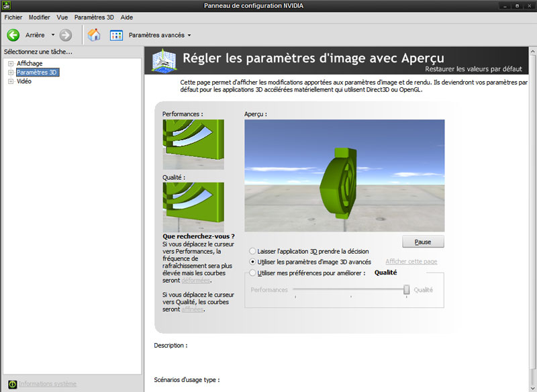537x392 pixels.
Task: Click the déformées help link
Action: (196, 280)
